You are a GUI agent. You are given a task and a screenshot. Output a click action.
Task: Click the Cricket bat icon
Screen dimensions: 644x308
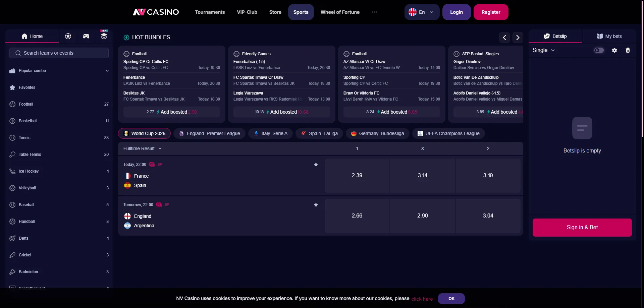[x=12, y=255]
